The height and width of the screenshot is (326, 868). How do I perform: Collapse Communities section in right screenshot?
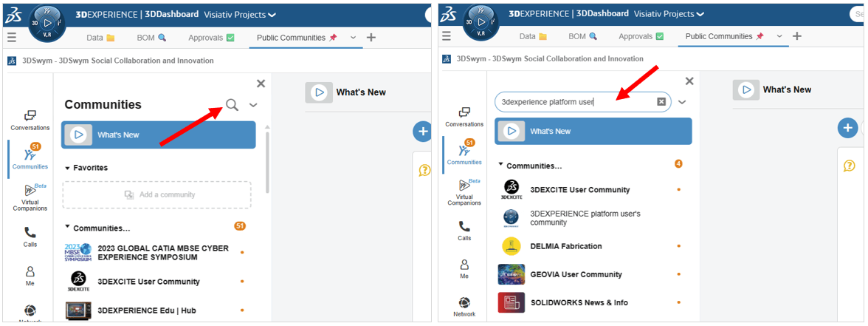[501, 166]
